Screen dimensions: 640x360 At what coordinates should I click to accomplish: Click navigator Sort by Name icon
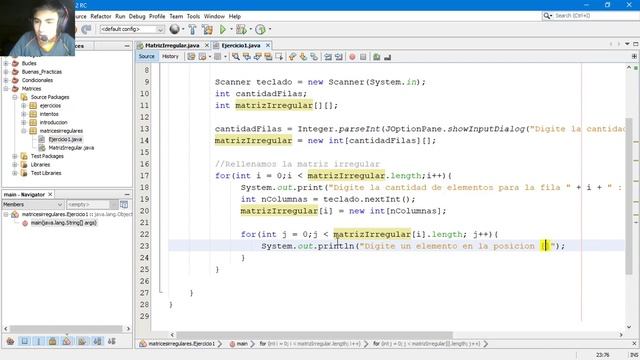97,341
